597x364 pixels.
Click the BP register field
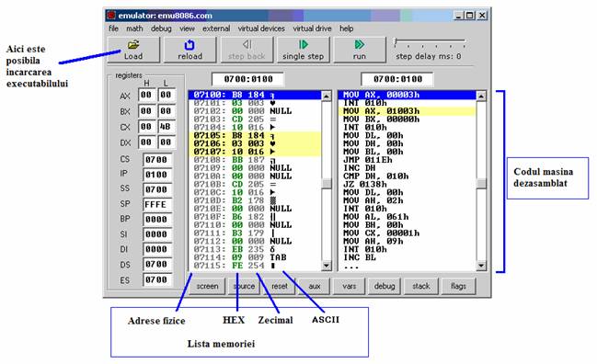pos(156,220)
